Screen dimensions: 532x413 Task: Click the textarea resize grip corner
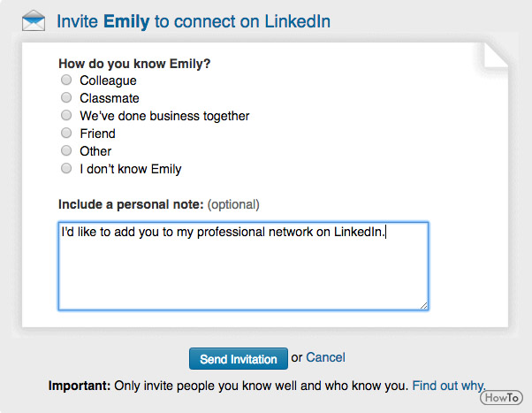pos(424,306)
